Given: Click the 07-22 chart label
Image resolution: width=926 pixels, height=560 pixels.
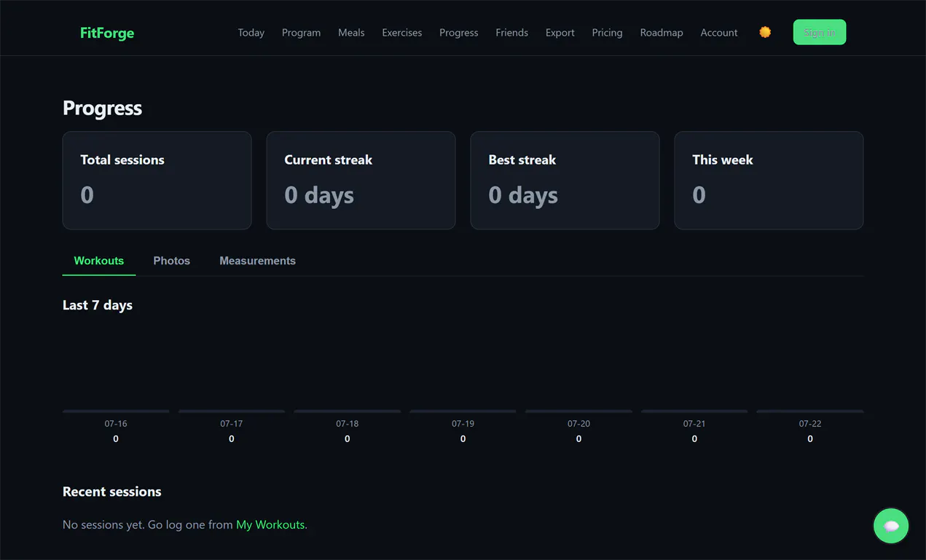Looking at the screenshot, I should (x=810, y=424).
